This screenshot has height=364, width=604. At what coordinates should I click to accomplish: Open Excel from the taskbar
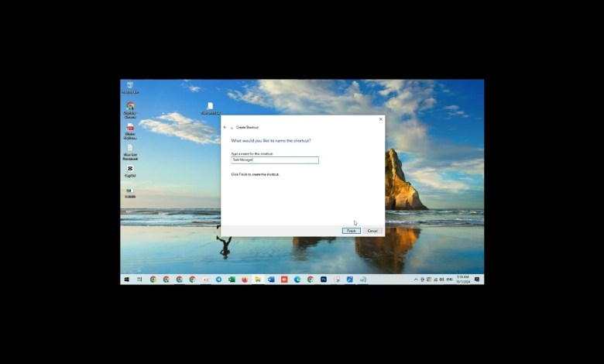point(232,280)
